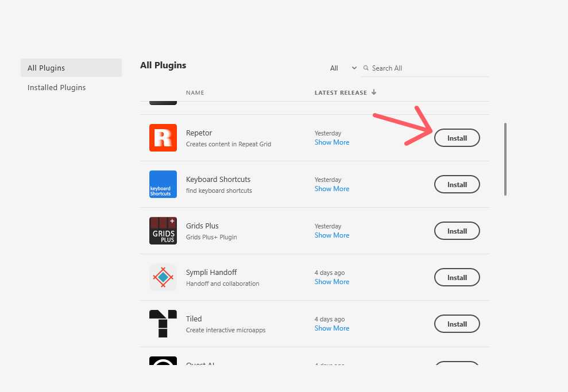The height and width of the screenshot is (392, 568).
Task: Click the Search All input field
Action: pos(428,68)
